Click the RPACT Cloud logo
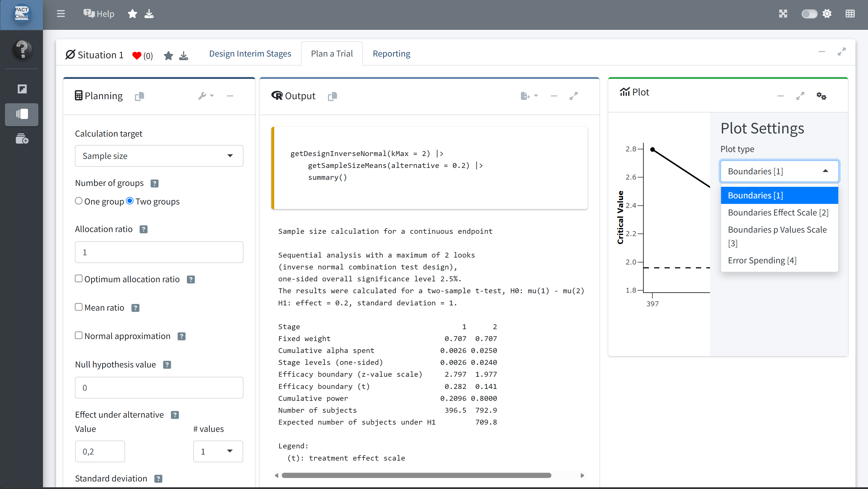 click(21, 13)
